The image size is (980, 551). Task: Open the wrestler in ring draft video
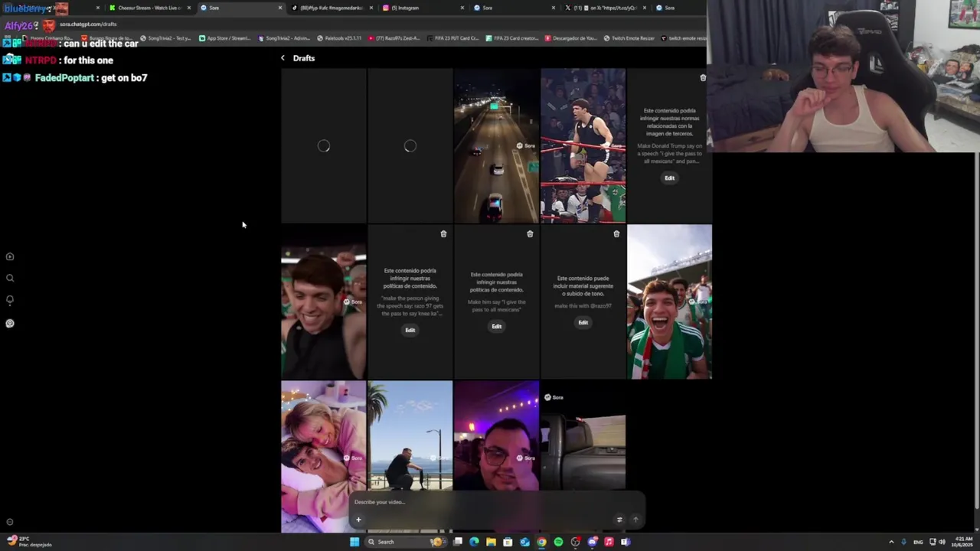pos(583,145)
